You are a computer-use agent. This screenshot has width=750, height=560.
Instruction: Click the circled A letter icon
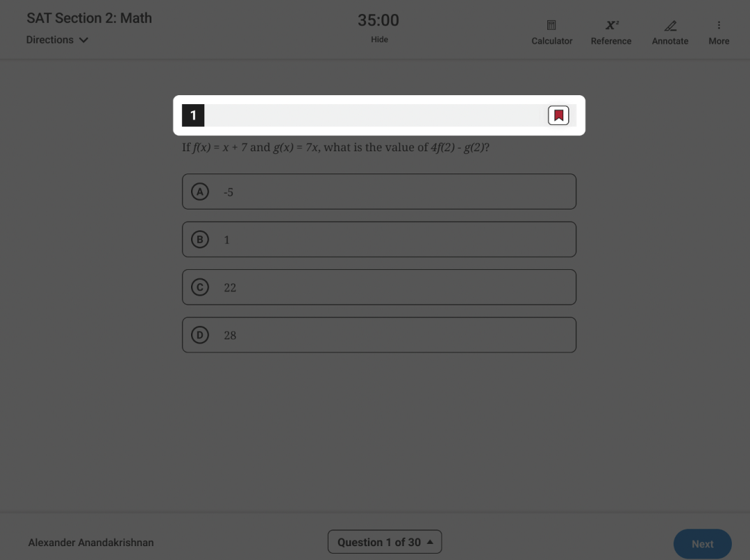(200, 192)
